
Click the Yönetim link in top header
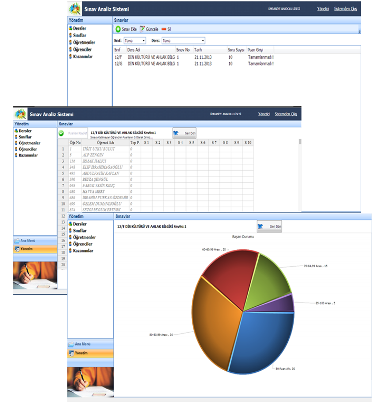click(323, 9)
